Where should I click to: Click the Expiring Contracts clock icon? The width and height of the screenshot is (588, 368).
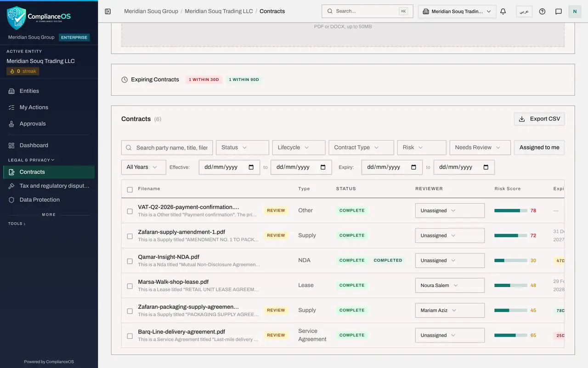[124, 80]
